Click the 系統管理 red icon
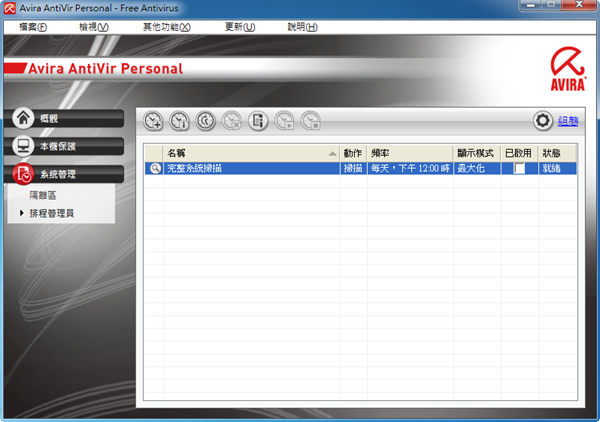This screenshot has width=600, height=422. coord(23,174)
